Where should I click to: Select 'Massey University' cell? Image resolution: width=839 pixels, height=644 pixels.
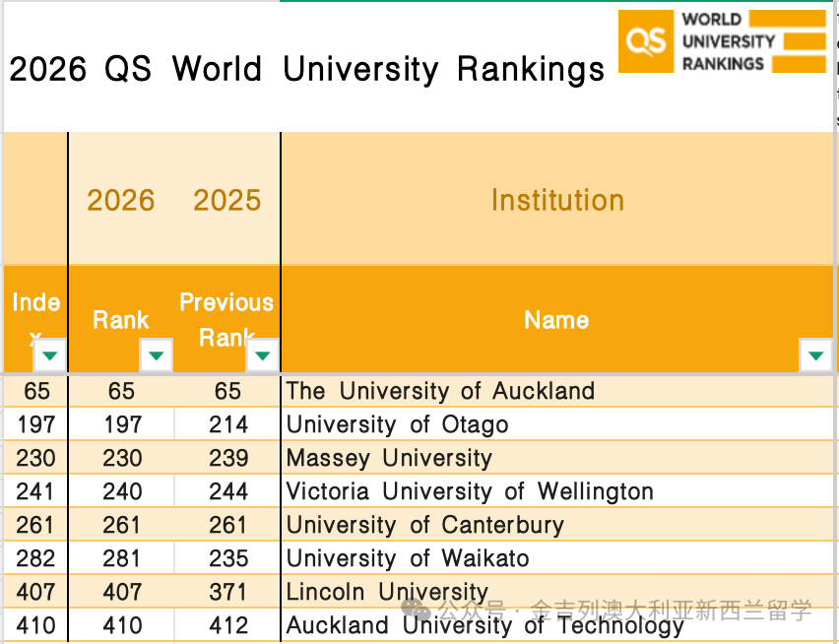click(x=557, y=458)
